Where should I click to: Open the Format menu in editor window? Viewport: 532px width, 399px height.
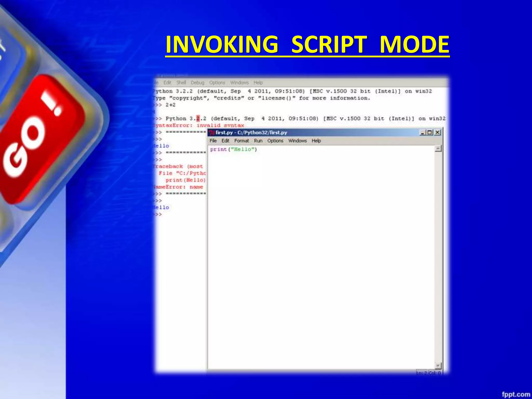coord(242,141)
